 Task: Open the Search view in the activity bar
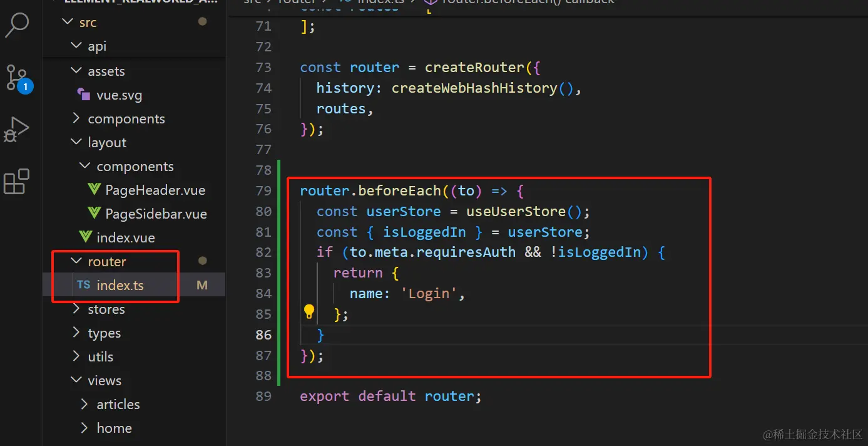pyautogui.click(x=17, y=24)
